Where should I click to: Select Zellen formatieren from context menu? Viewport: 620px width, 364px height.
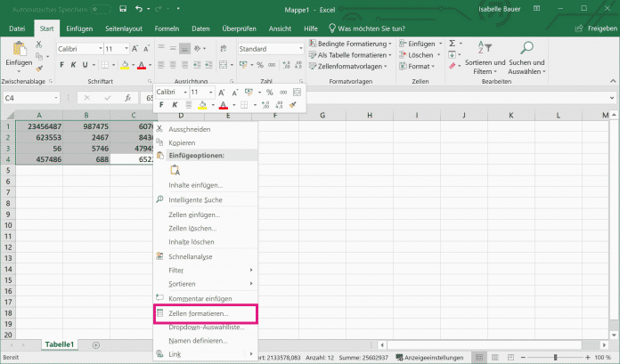(x=198, y=313)
